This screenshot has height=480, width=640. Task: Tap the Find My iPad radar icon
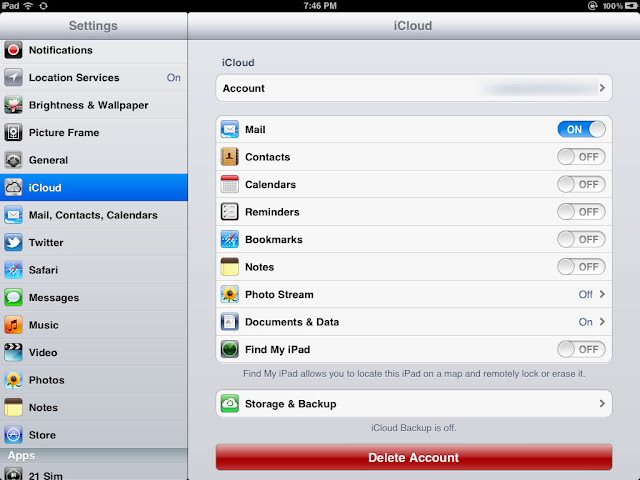(x=229, y=349)
